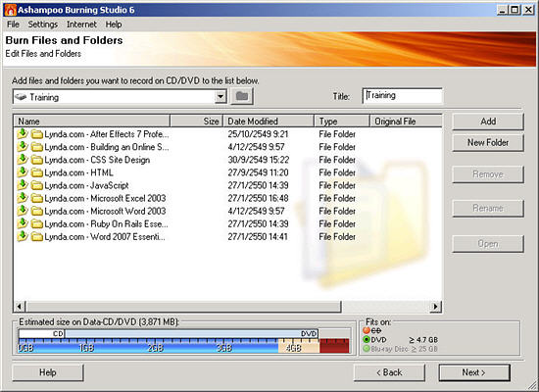Select 'Lynda.com - Word 2007 Essenti...' row name
This screenshot has height=392, width=539.
pos(105,237)
